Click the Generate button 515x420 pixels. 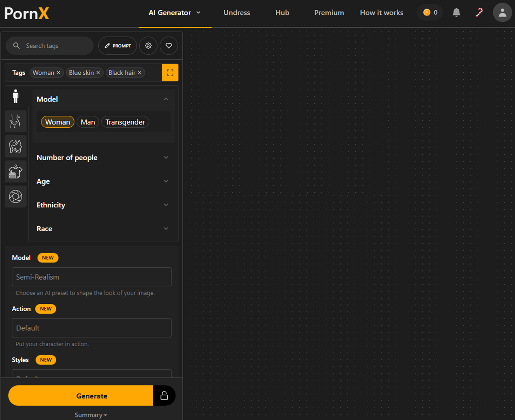pos(81,396)
